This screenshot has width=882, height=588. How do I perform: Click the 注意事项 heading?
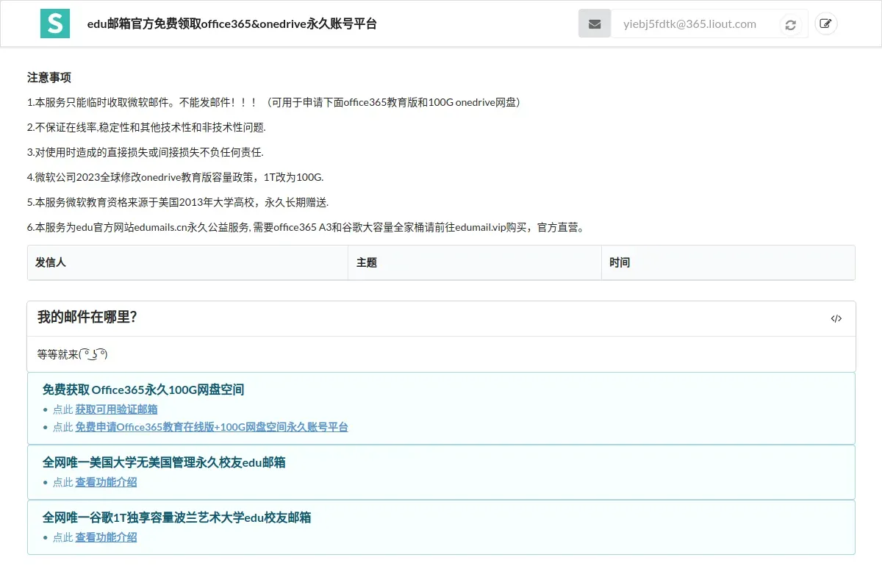tap(49, 77)
